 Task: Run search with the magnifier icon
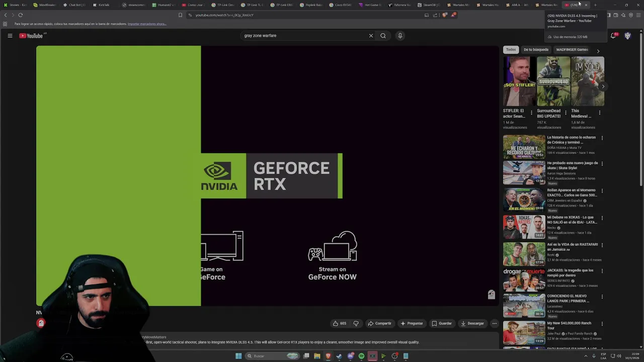point(383,36)
